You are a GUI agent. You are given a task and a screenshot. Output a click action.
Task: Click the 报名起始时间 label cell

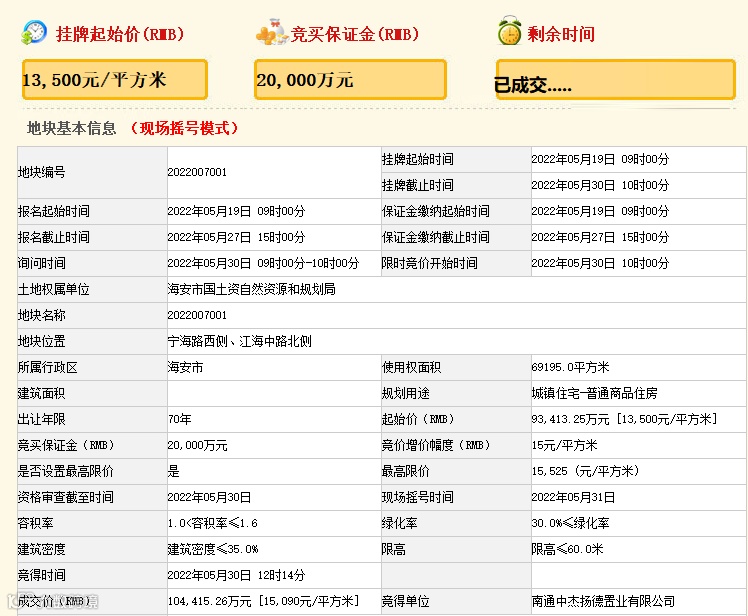pyautogui.click(x=92, y=211)
